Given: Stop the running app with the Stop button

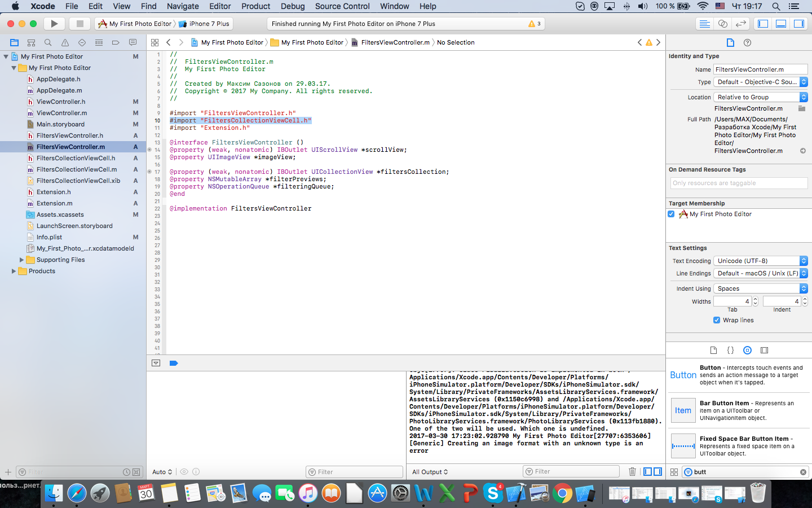Looking at the screenshot, I should click(x=80, y=24).
